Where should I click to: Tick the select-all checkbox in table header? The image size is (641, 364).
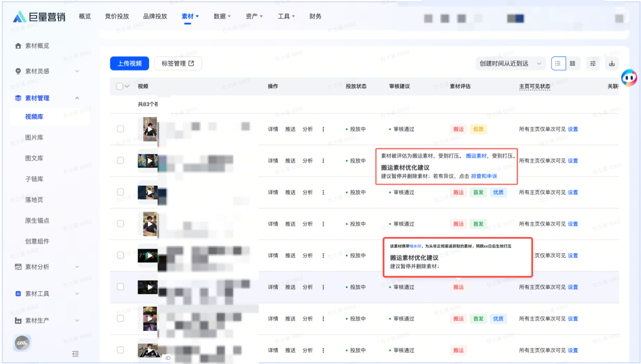[120, 87]
